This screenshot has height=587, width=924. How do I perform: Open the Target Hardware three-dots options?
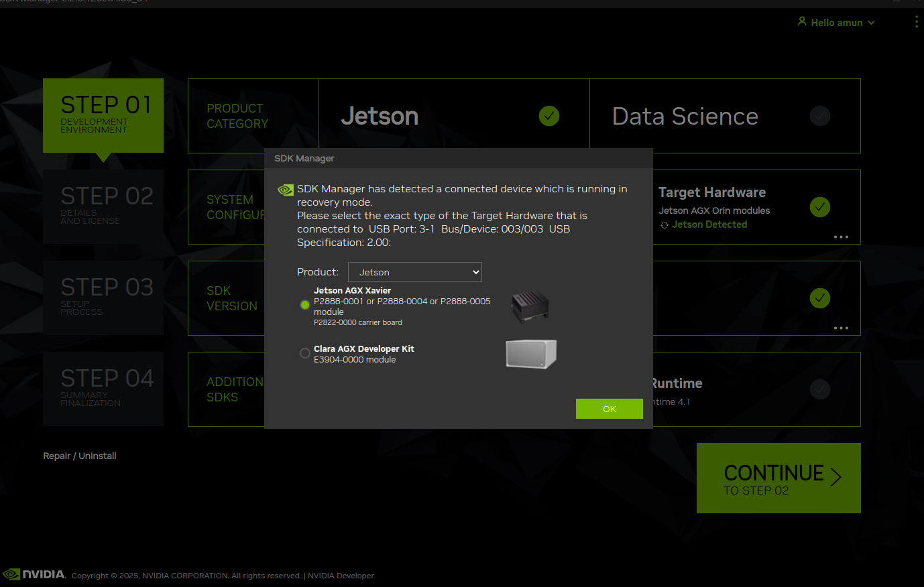pyautogui.click(x=841, y=237)
